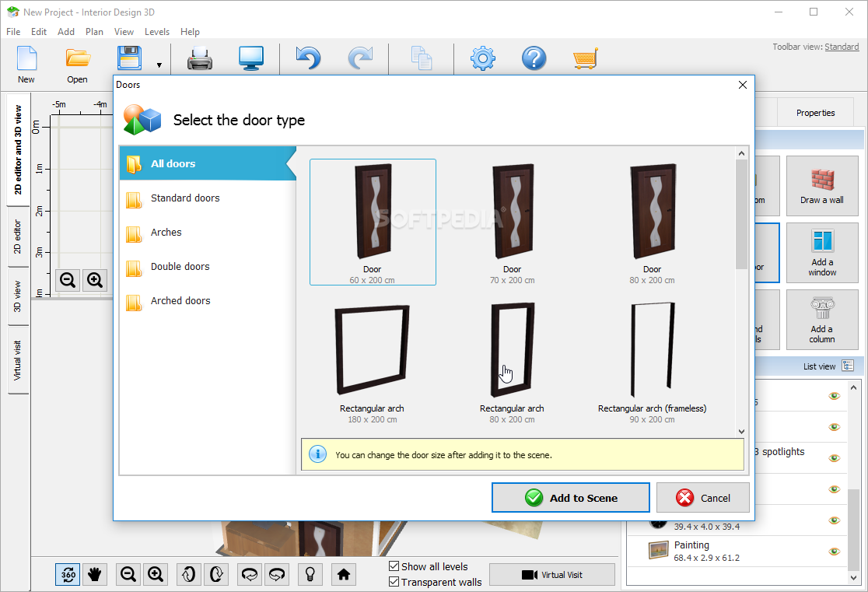Open the View menu
This screenshot has height=592, width=868.
click(x=124, y=32)
